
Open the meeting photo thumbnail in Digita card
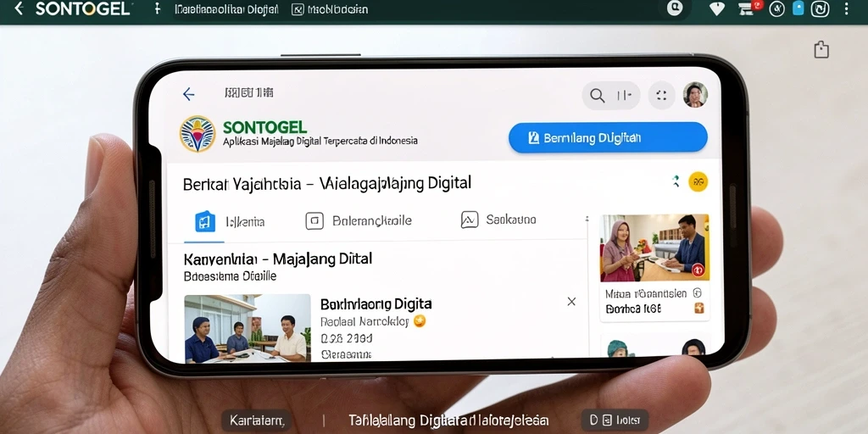[248, 328]
